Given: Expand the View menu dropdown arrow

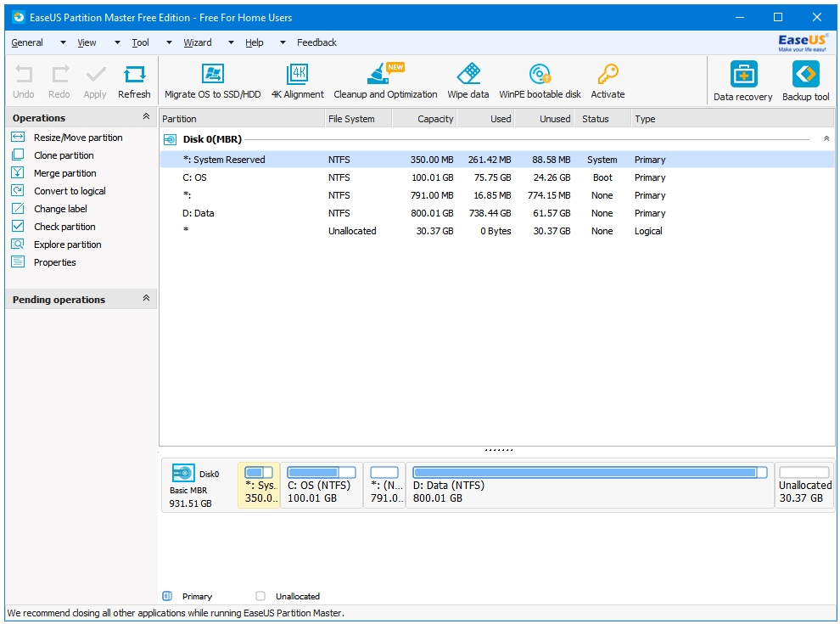Looking at the screenshot, I should pyautogui.click(x=117, y=42).
